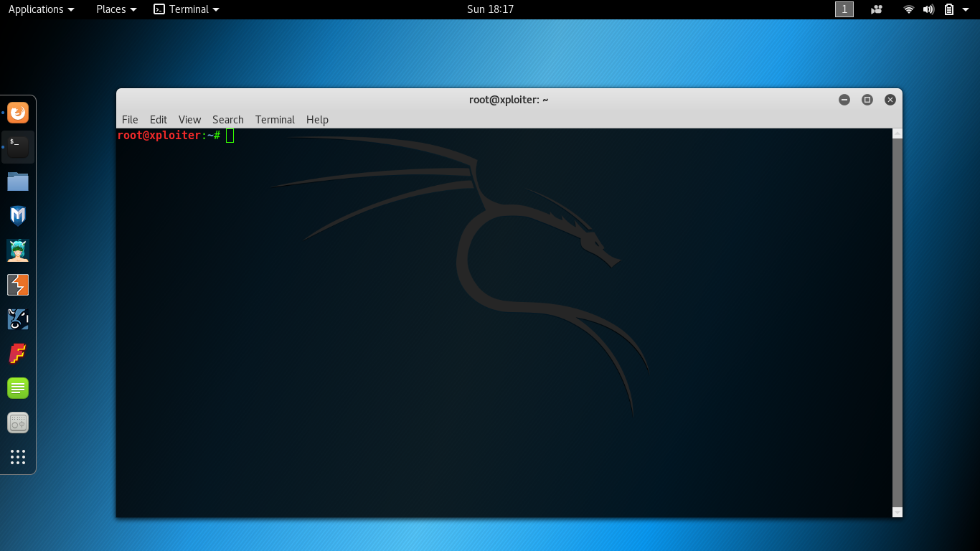Open Faraday red F icon in dock
Viewport: 980px width, 551px height.
tap(18, 354)
